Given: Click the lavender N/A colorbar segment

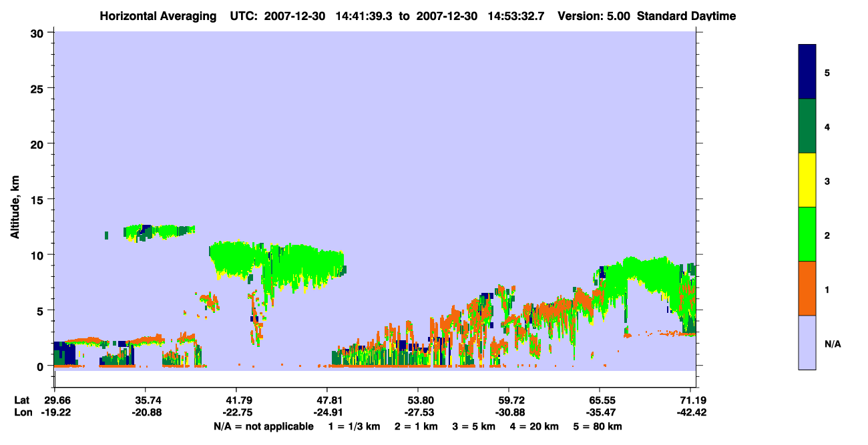Looking at the screenshot, I should pyautogui.click(x=807, y=342).
